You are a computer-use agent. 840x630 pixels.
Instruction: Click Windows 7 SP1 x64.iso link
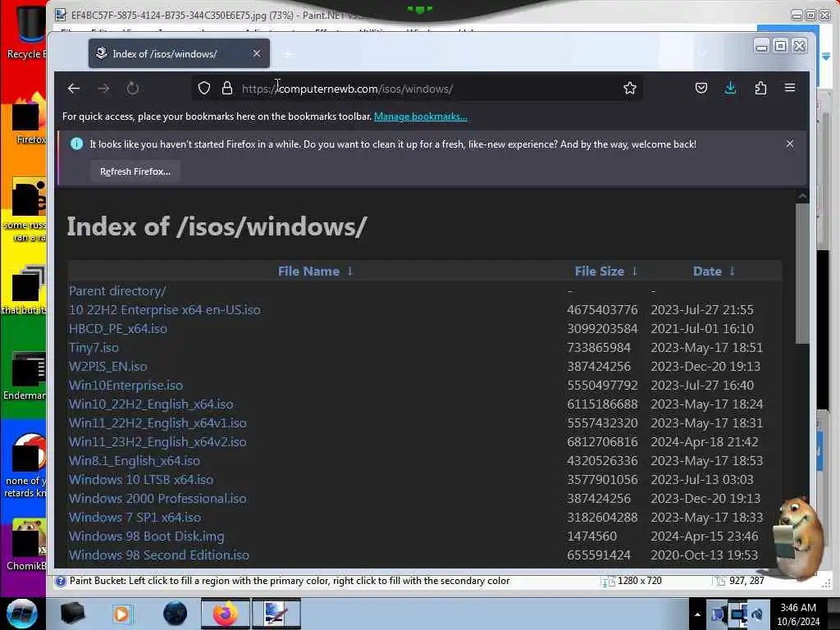[135, 518]
